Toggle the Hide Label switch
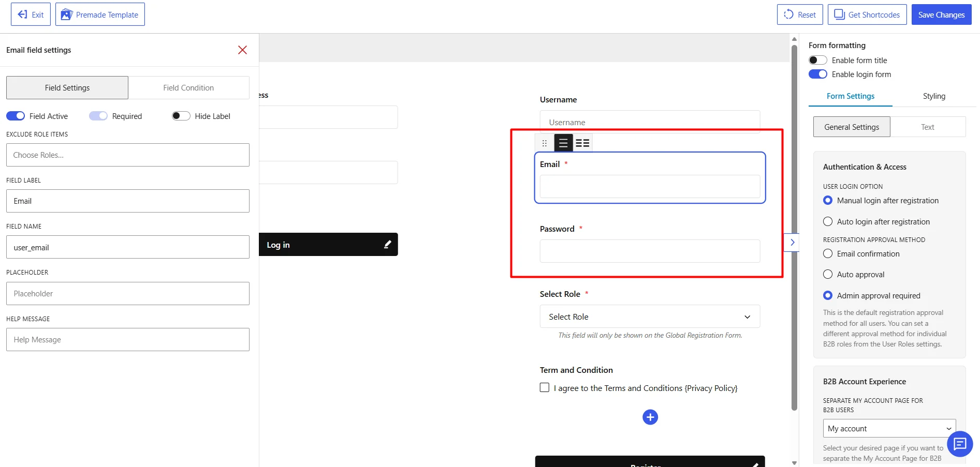 point(181,116)
